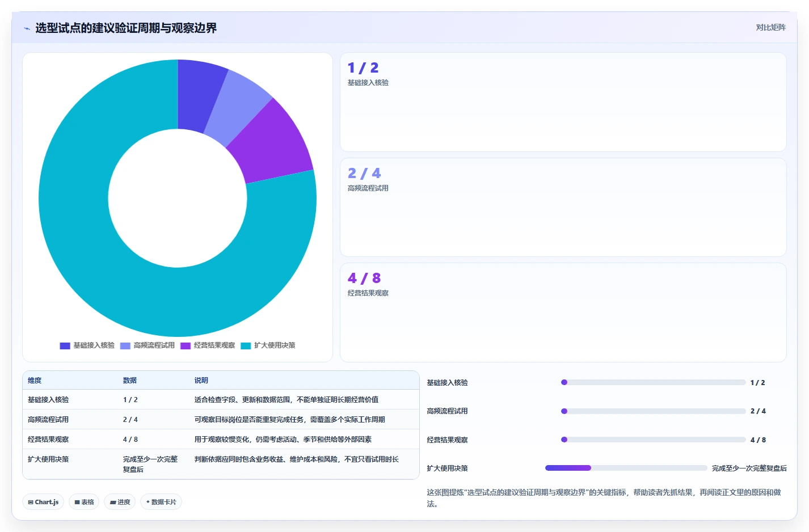
Task: Select table cell 基础接入核验
Action: click(x=48, y=400)
